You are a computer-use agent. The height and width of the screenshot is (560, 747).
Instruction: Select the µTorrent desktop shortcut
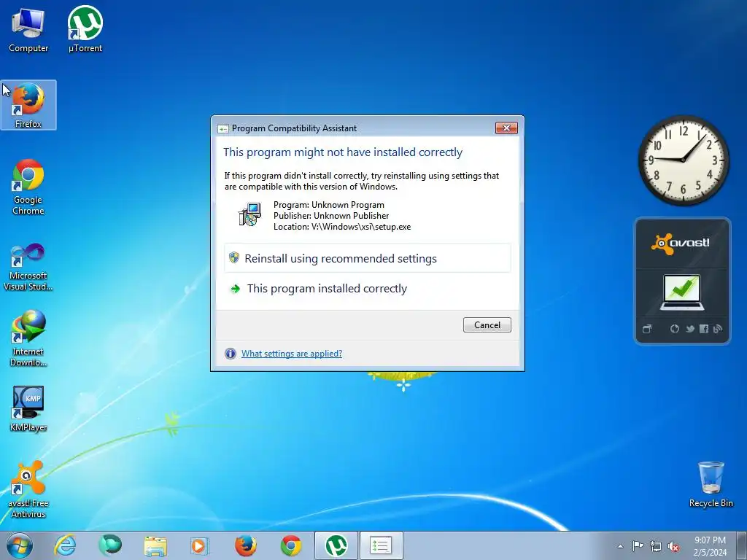pyautogui.click(x=85, y=30)
